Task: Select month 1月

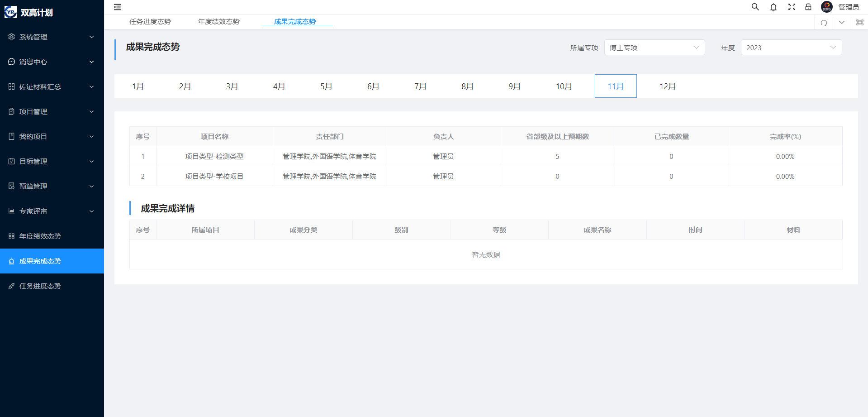Action: pyautogui.click(x=138, y=86)
